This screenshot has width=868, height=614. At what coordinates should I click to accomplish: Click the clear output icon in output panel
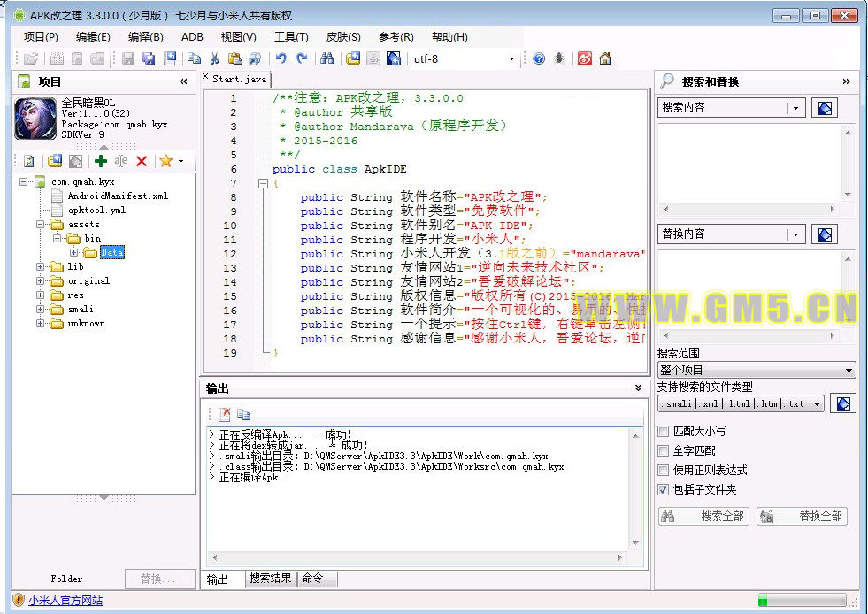coord(225,414)
